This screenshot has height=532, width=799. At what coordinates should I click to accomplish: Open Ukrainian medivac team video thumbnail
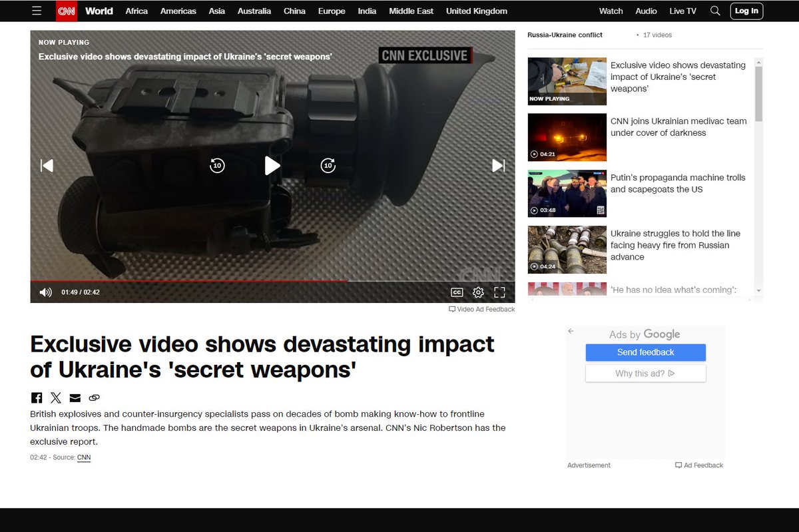pyautogui.click(x=567, y=137)
